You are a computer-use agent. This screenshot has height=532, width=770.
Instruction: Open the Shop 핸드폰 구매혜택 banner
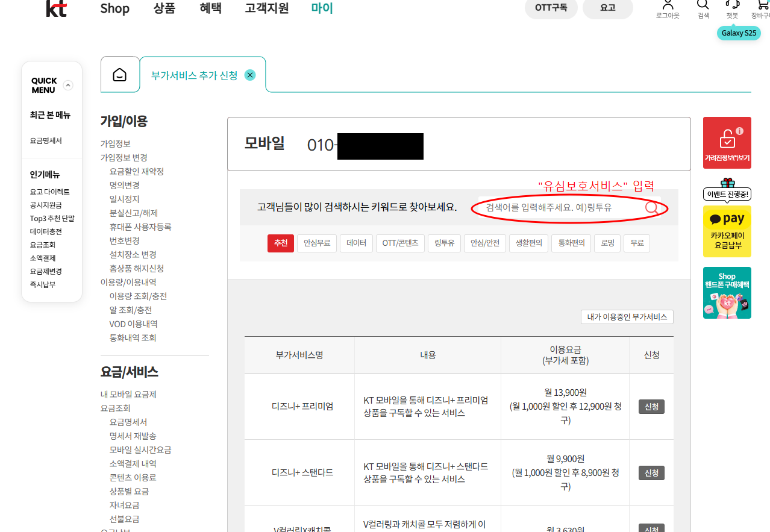pos(727,293)
